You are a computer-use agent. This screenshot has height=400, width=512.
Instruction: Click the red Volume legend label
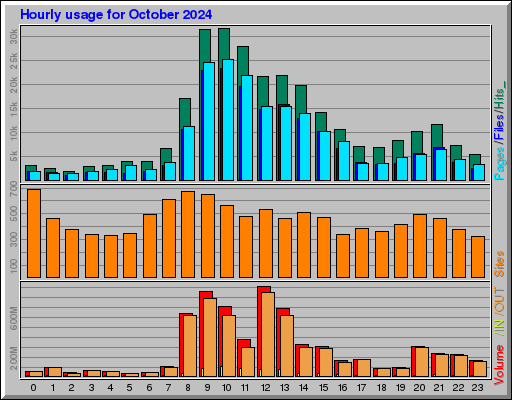click(499, 365)
